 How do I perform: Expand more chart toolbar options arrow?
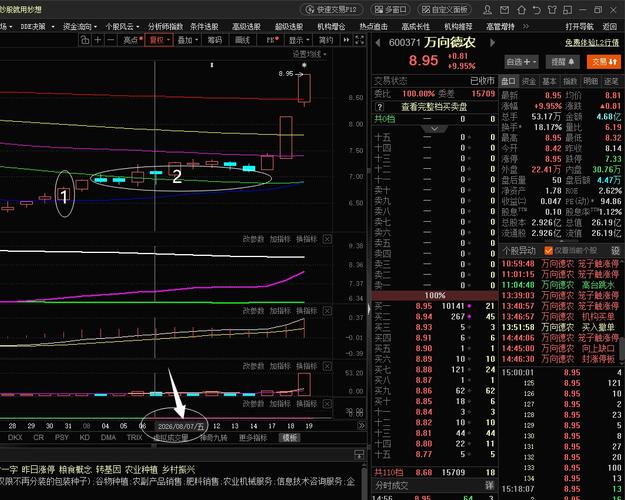point(346,40)
